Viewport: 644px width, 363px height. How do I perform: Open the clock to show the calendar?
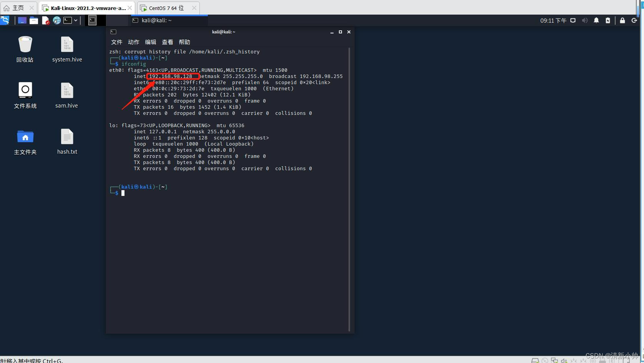pos(553,20)
